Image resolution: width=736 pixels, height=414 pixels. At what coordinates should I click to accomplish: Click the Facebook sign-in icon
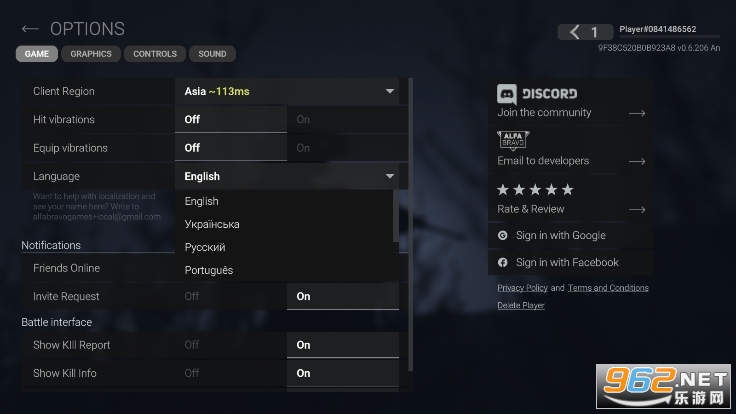[503, 263]
